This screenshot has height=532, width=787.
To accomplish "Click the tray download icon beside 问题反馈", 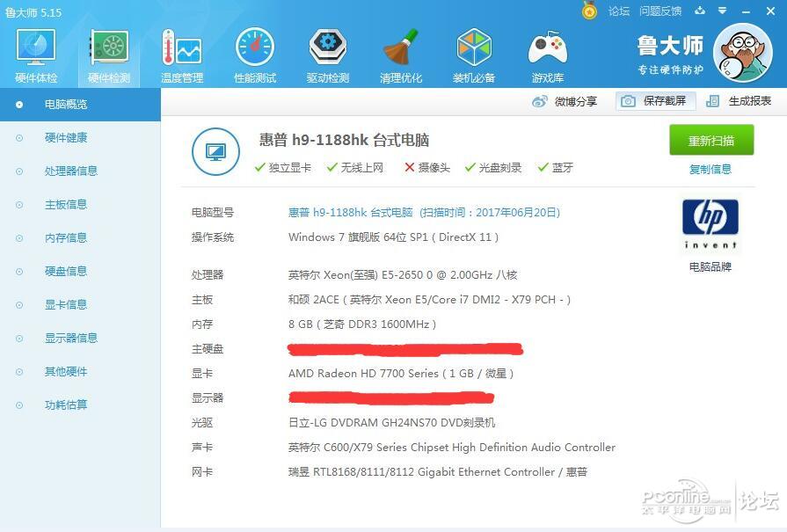I will [700, 11].
